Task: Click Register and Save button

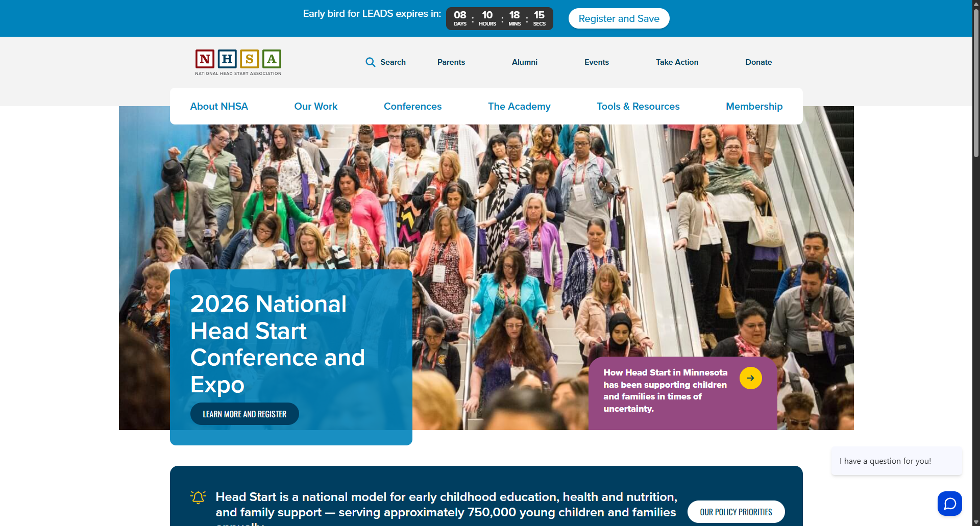Action: point(619,18)
